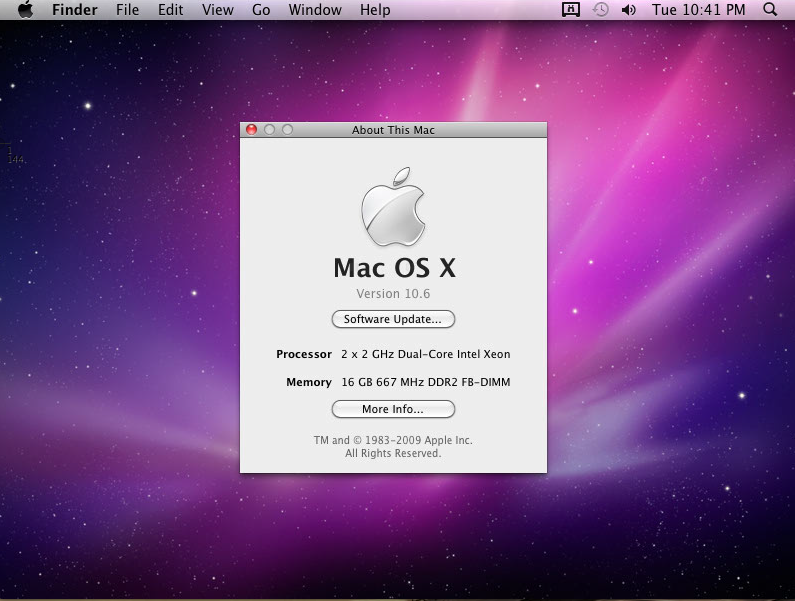
Task: Open the Apple menu
Action: [x=25, y=10]
